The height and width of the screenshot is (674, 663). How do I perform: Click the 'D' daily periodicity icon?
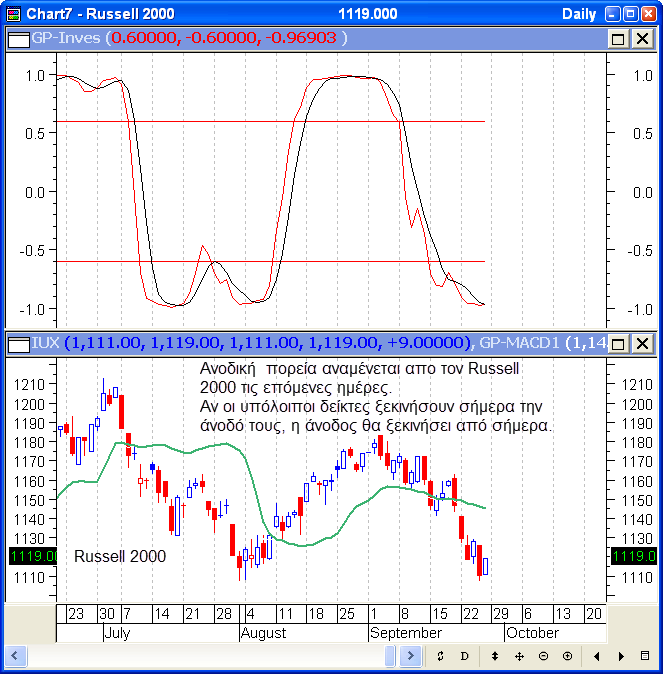pyautogui.click(x=465, y=656)
